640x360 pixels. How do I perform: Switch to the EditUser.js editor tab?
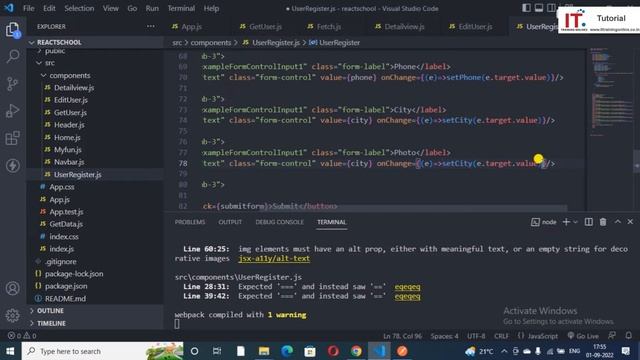point(475,27)
